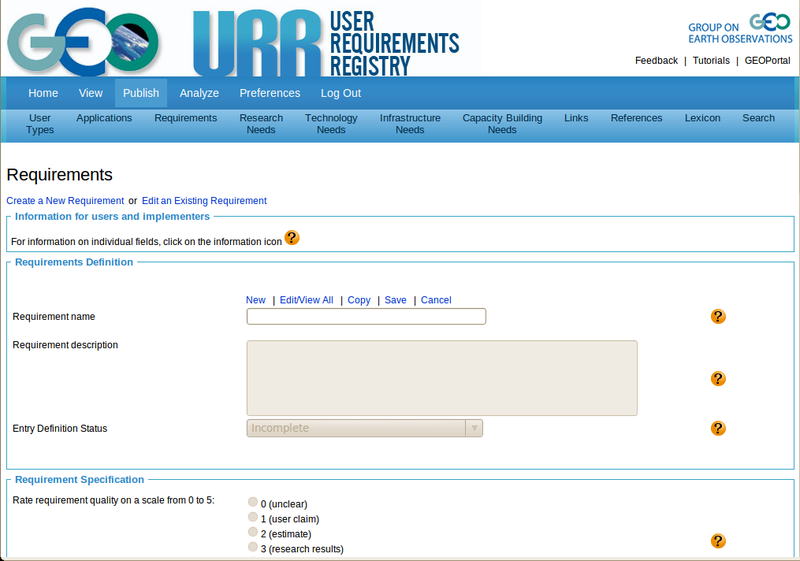This screenshot has width=800, height=561.
Task: Click the GEO logo at top left
Action: click(x=84, y=40)
